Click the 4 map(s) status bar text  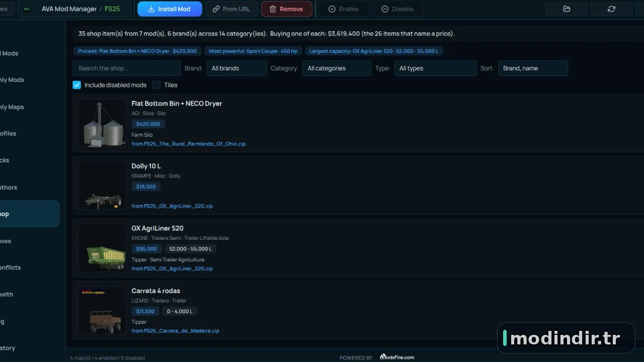pos(108,358)
